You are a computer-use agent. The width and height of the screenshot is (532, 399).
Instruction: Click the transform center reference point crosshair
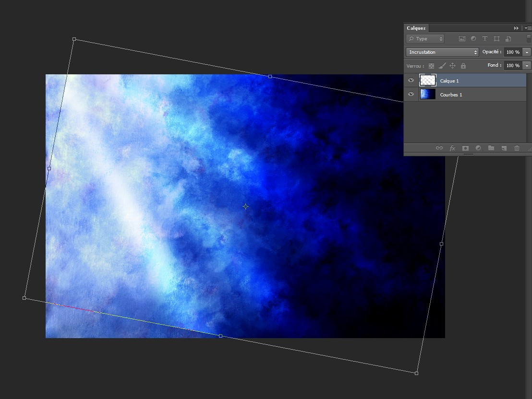[x=246, y=206]
